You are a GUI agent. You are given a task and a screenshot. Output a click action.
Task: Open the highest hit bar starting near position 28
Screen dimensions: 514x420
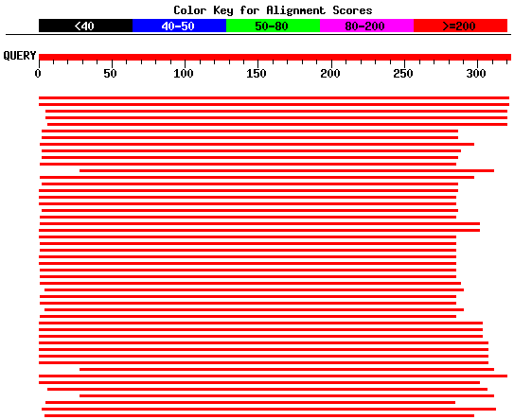click(287, 170)
